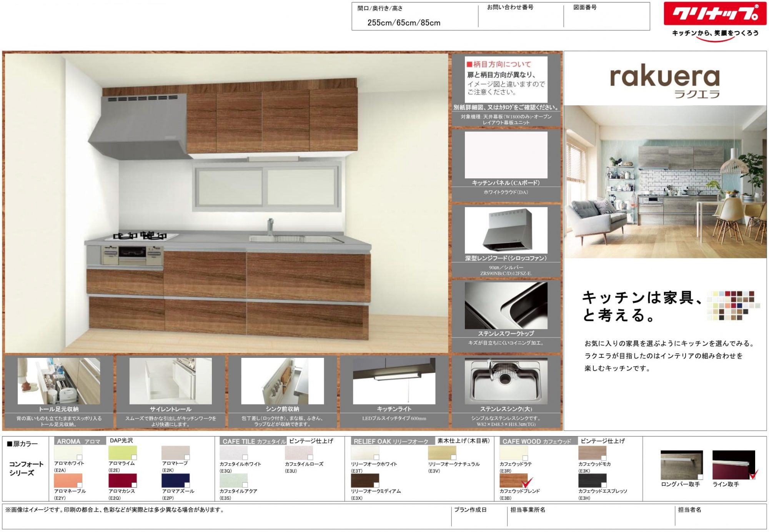
Task: Select the リリーフオークミディアム brown swatch
Action: pos(365,480)
